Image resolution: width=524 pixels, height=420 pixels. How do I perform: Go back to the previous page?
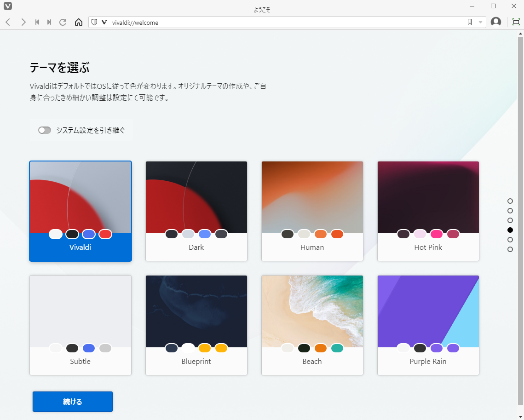tap(8, 23)
